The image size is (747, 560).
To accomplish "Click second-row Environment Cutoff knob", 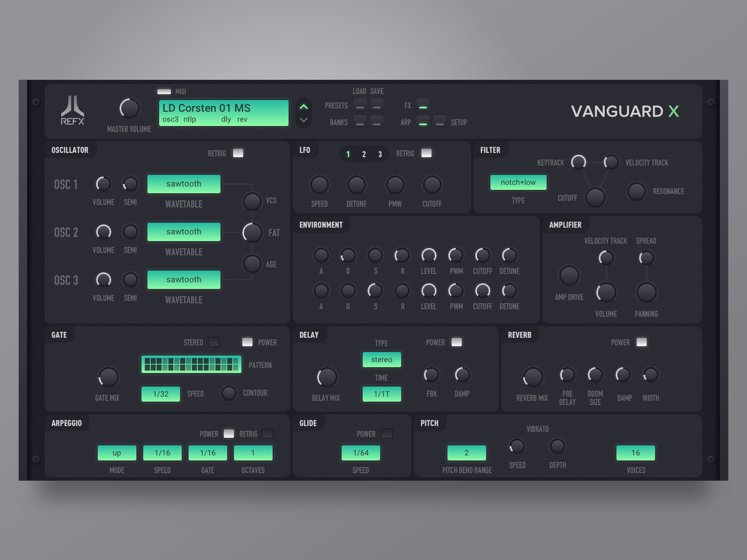I will click(482, 291).
